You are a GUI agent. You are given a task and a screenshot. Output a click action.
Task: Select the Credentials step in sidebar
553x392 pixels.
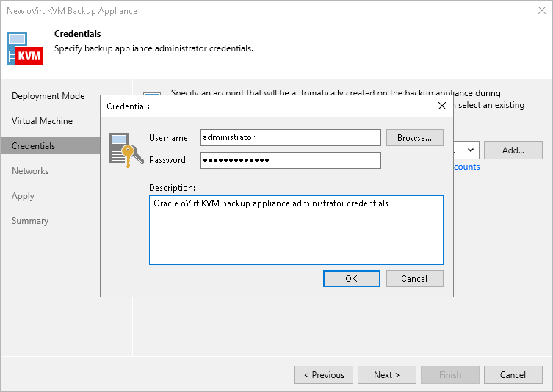pos(33,146)
